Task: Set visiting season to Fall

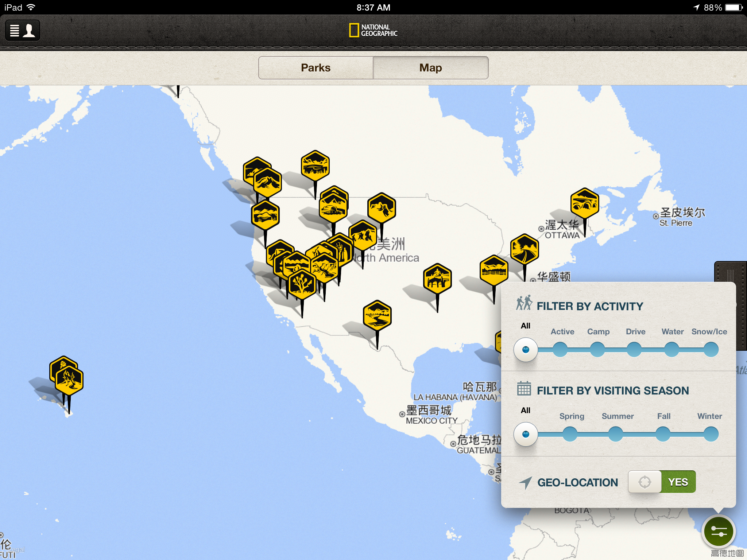Action: click(x=663, y=434)
